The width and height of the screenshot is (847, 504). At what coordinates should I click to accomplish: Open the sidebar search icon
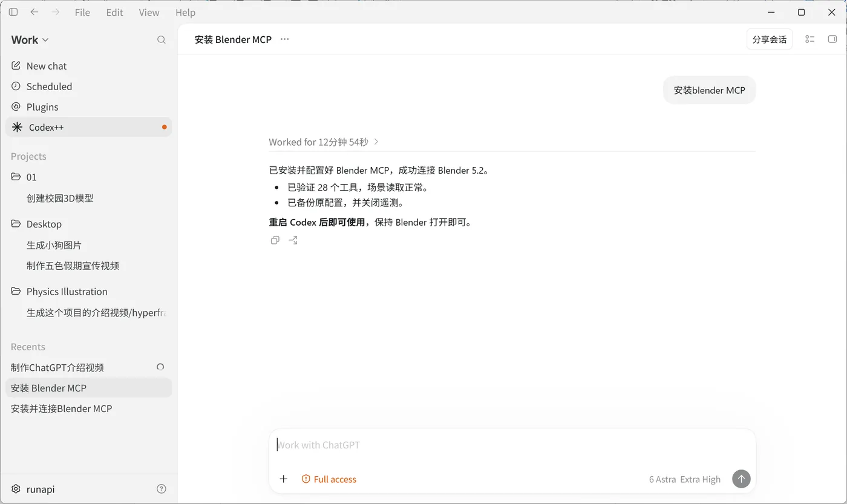(x=162, y=40)
